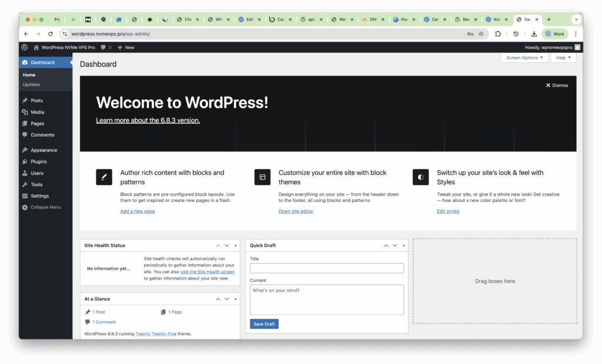Click the Quick Draft Title field

(326, 268)
